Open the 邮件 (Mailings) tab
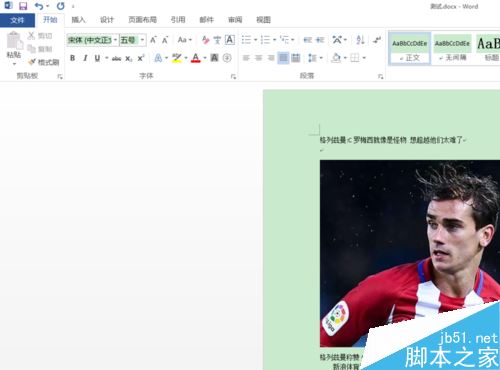This screenshot has height=370, width=500. click(206, 20)
